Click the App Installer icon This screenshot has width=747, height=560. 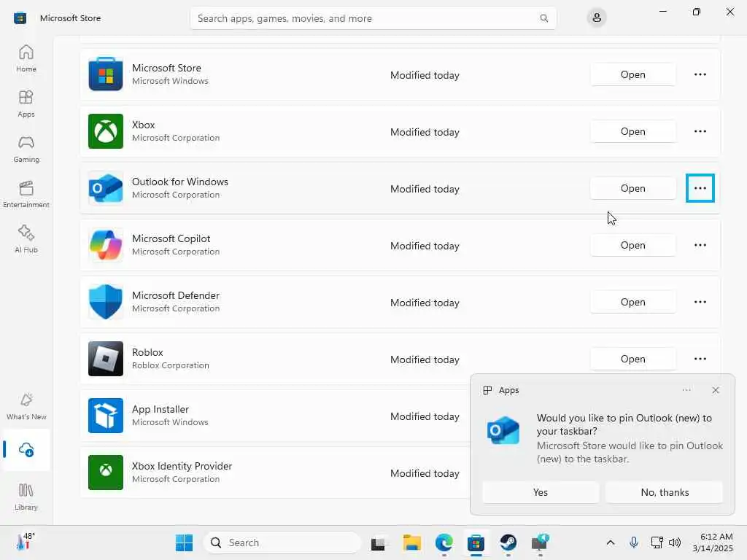click(106, 416)
